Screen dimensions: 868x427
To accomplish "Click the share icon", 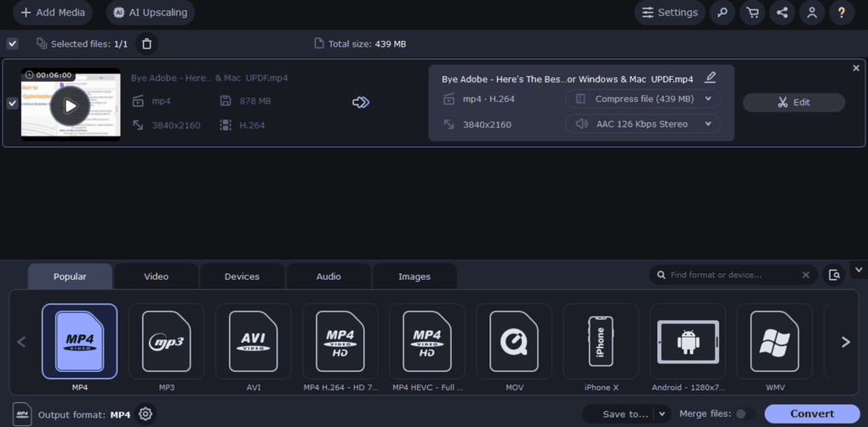I will (x=782, y=12).
